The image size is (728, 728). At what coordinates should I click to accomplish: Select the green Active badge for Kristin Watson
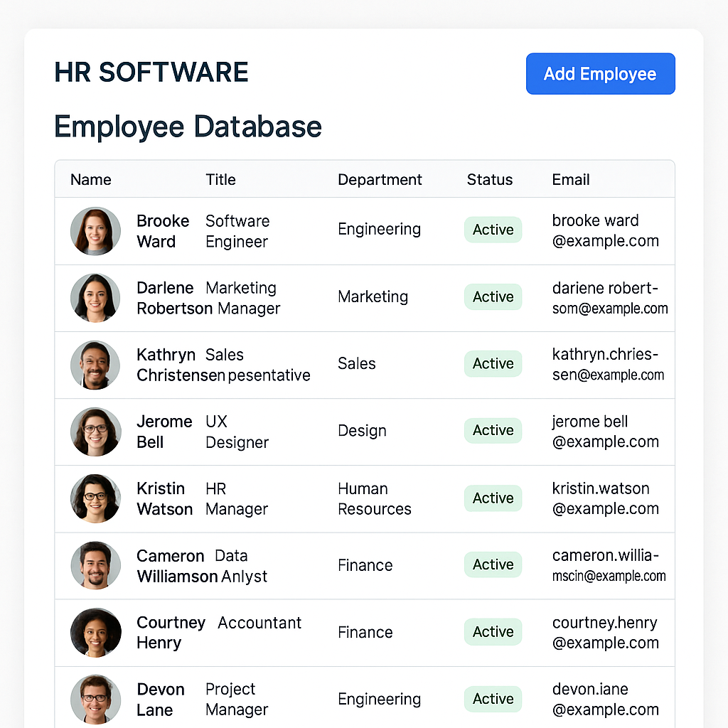(493, 498)
